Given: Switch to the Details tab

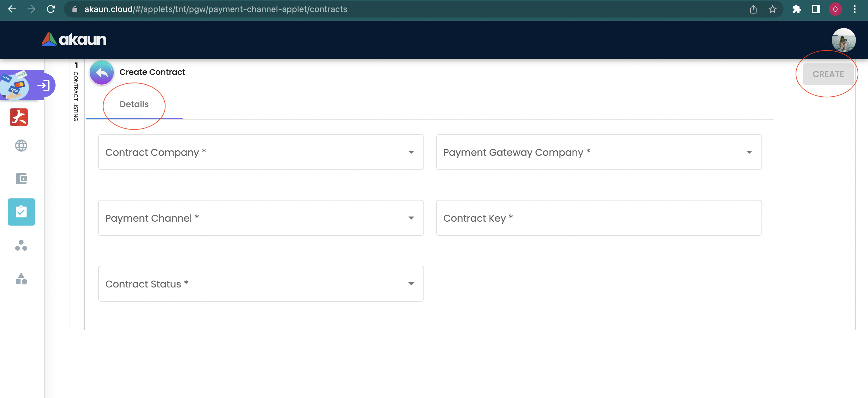Looking at the screenshot, I should [134, 104].
